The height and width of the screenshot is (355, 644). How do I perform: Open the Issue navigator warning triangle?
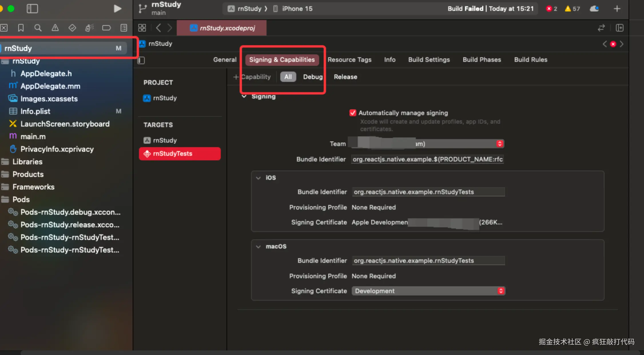point(55,28)
